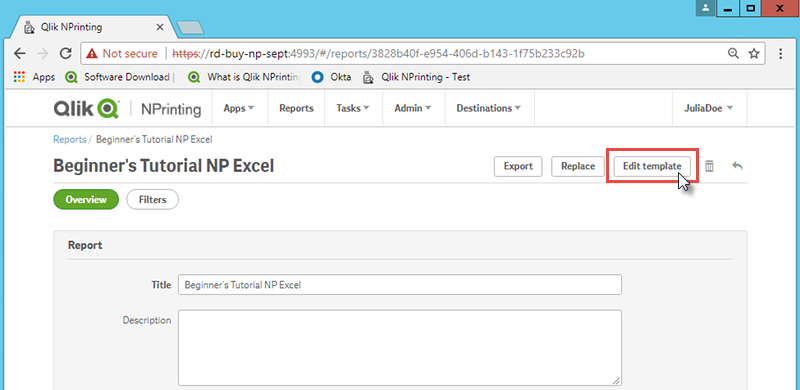Viewport: 800px width, 390px height.
Task: Open the JuliaDoe user dropdown
Action: (709, 108)
